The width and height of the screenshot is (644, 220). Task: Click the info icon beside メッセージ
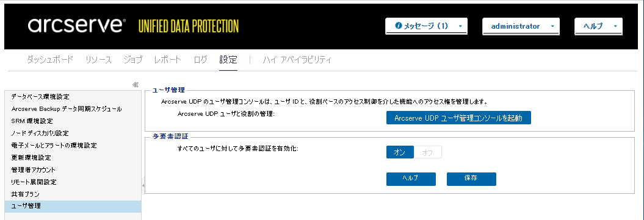tap(398, 26)
